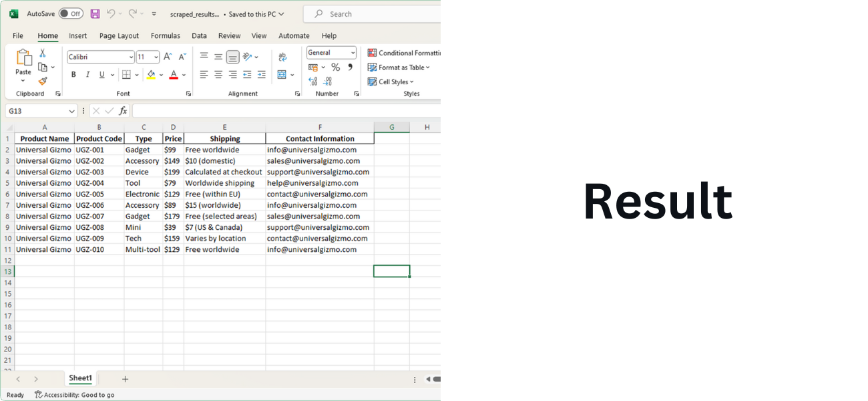Expand the Name Box dropdown arrow
868x401 pixels.
[72, 111]
